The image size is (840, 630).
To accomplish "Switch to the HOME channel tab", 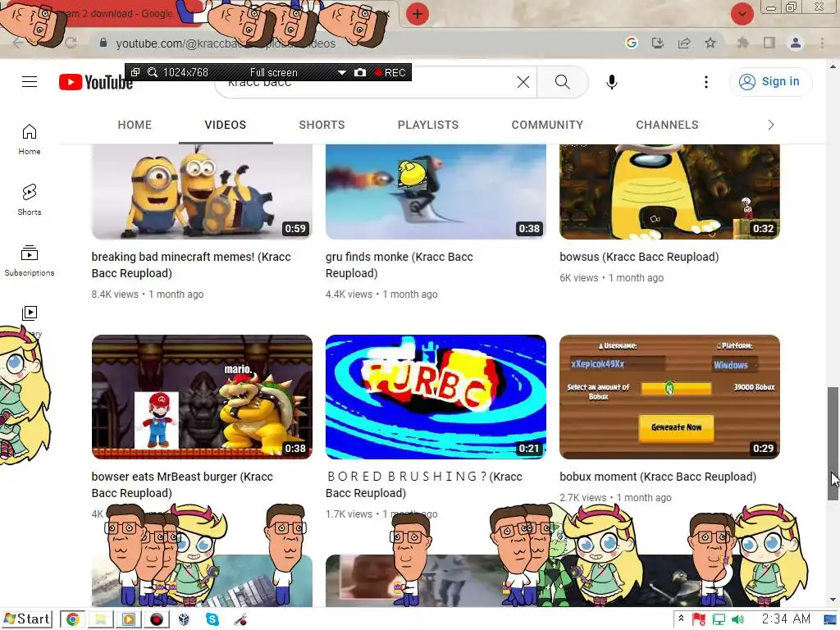I will tap(135, 125).
